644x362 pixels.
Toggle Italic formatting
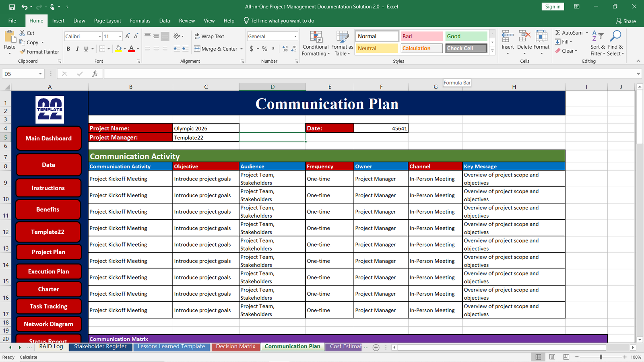coord(77,49)
